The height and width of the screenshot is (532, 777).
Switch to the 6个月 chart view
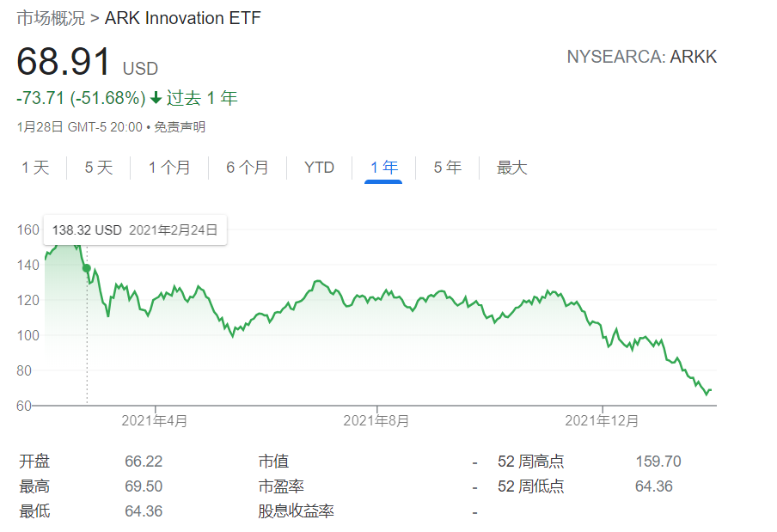pos(248,168)
